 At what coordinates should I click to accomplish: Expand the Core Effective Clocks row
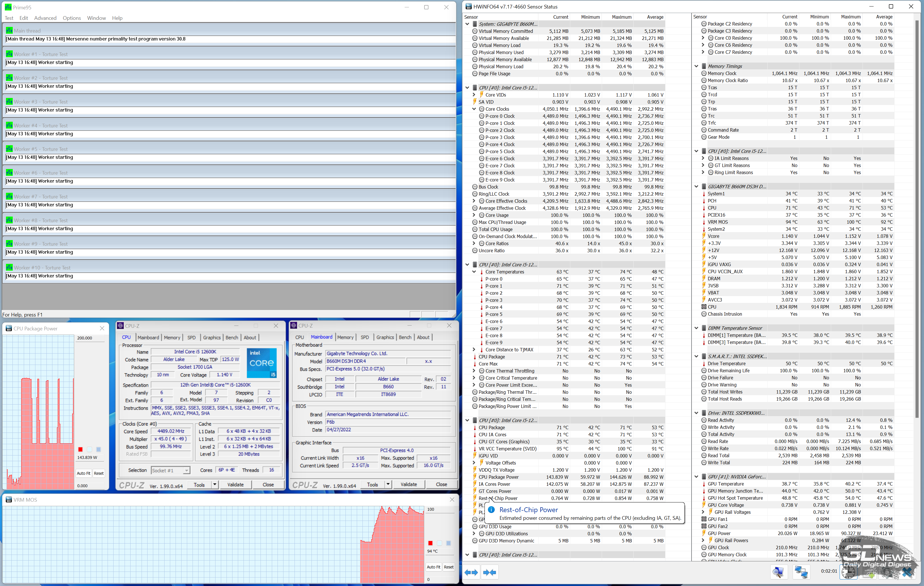coord(474,201)
